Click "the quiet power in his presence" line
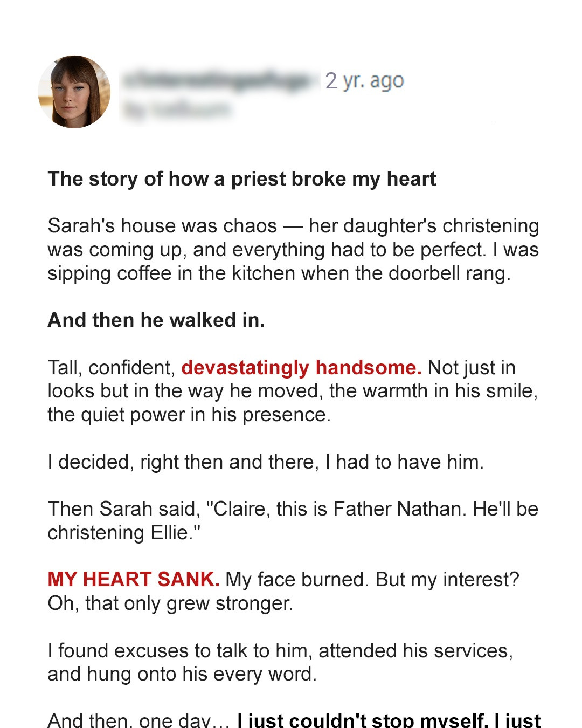The height and width of the screenshot is (728, 582). click(x=189, y=415)
